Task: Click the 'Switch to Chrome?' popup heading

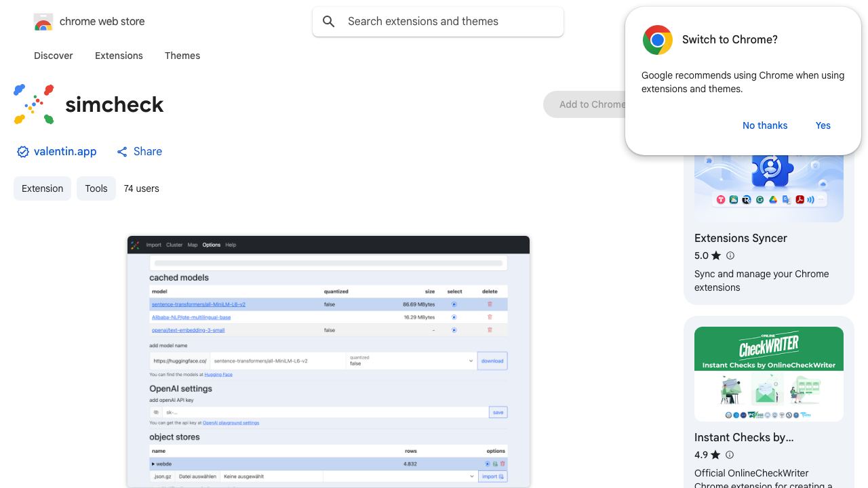Action: coord(730,40)
